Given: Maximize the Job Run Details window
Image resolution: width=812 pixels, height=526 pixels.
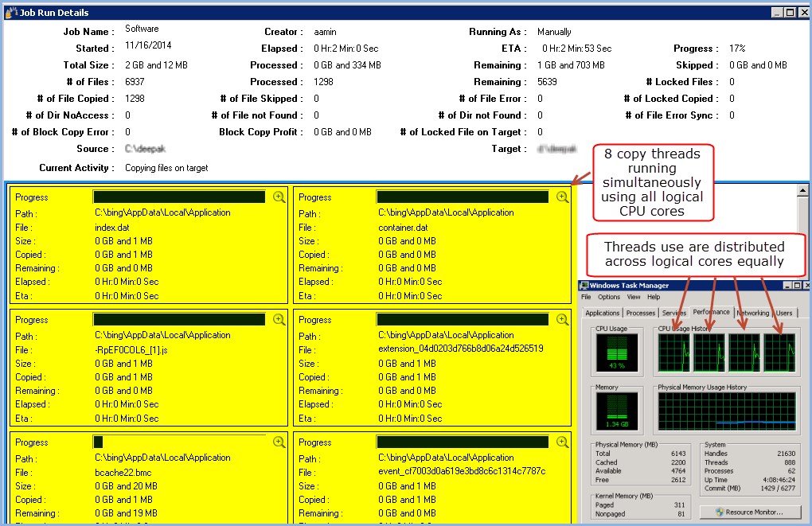Looking at the screenshot, I should coord(790,13).
